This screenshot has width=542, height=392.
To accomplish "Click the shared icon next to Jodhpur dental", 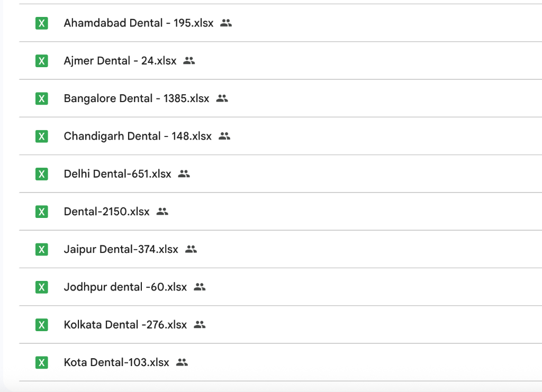I will [x=200, y=287].
